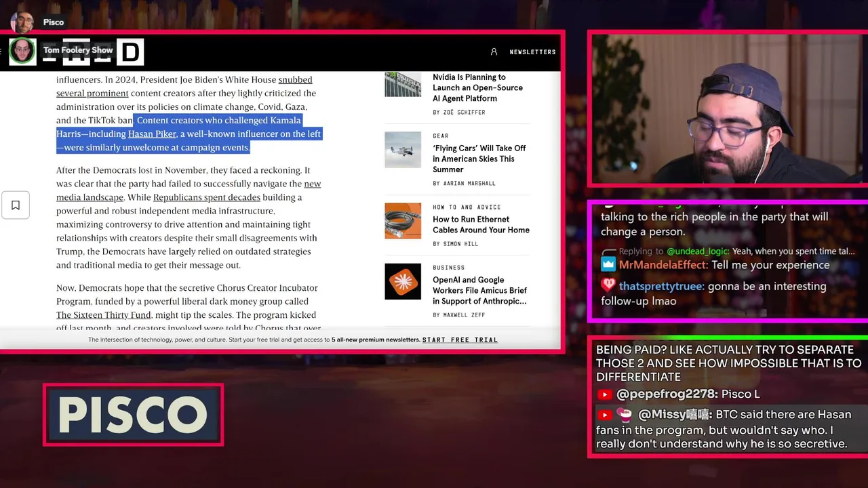Open the Anthropic amicus brief thumbnail
This screenshot has width=868, height=488.
click(403, 281)
